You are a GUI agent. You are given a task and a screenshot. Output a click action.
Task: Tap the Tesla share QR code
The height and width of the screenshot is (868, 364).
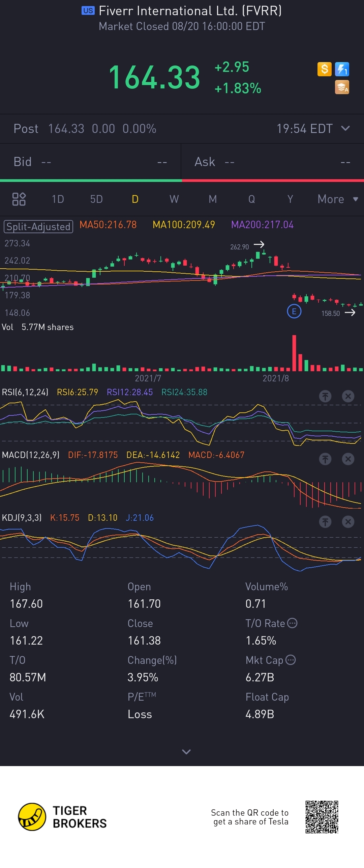322,817
